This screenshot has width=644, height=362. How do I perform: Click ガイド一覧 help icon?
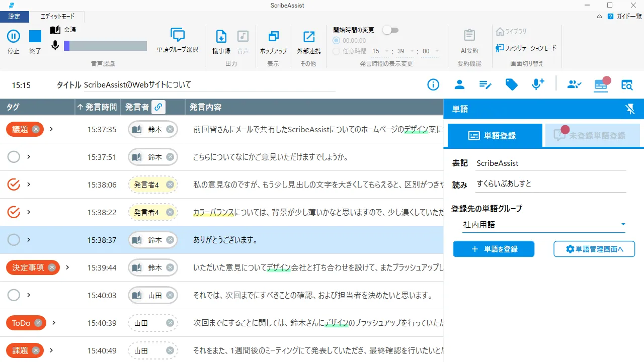tap(610, 17)
